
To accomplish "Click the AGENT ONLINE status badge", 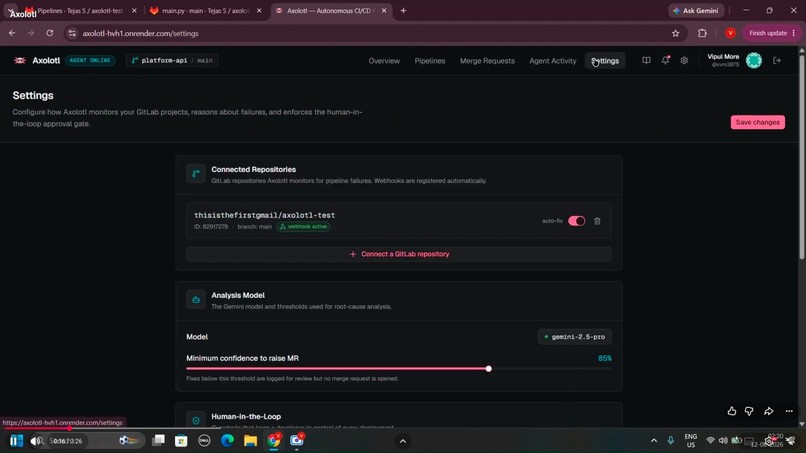I will (x=90, y=61).
